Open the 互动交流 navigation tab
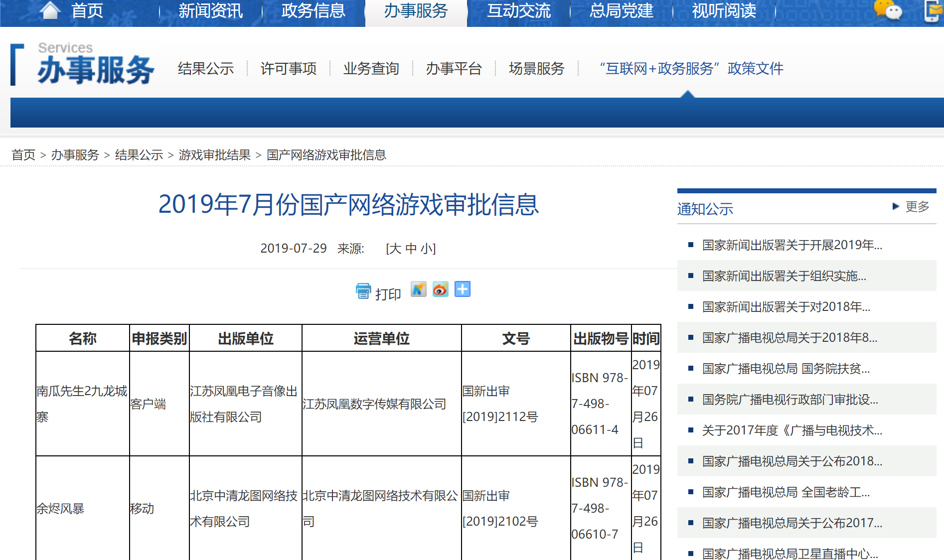The height and width of the screenshot is (560, 944). [x=518, y=10]
